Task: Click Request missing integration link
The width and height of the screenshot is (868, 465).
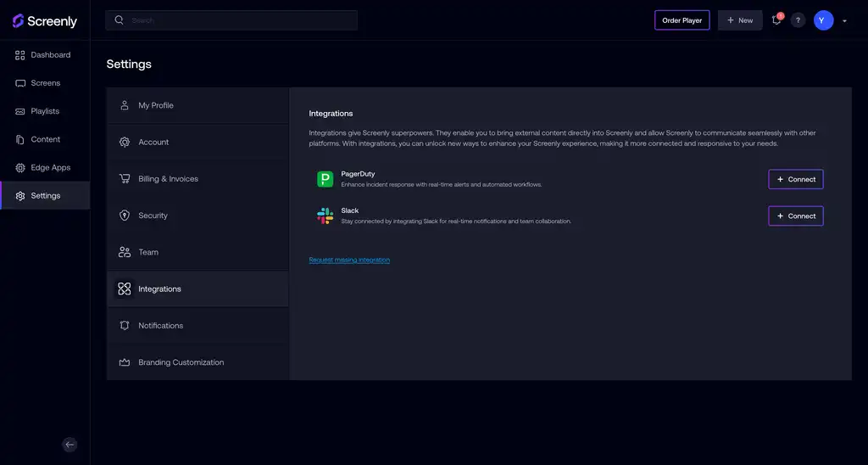Action: click(x=349, y=260)
